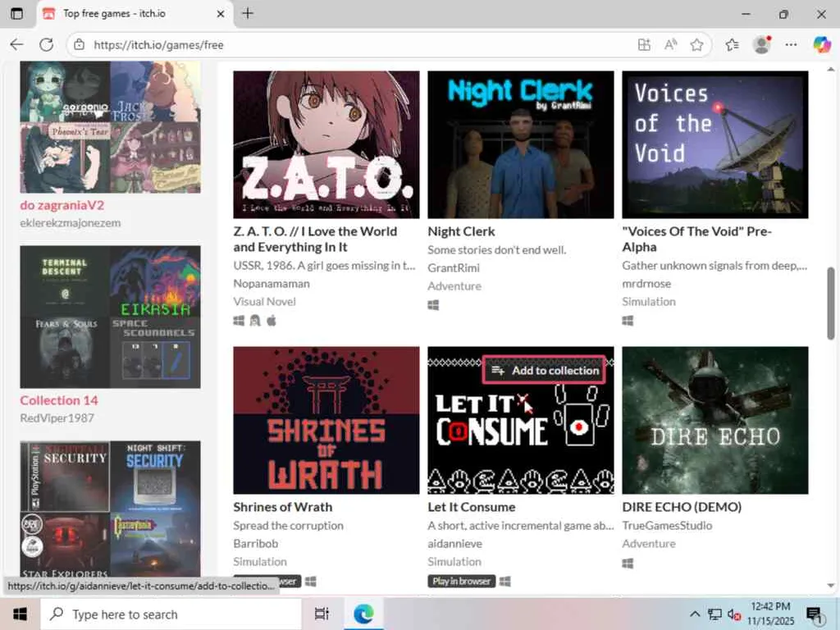
Task: Click Adventure genre under Night Clerk
Action: click(x=454, y=286)
